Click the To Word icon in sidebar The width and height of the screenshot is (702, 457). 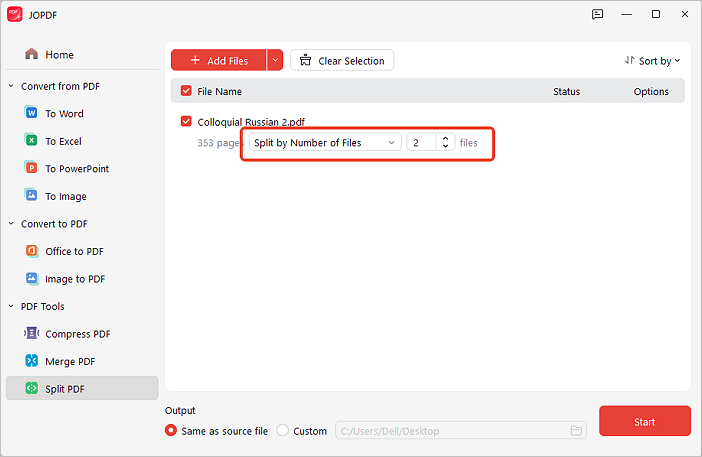coord(32,114)
